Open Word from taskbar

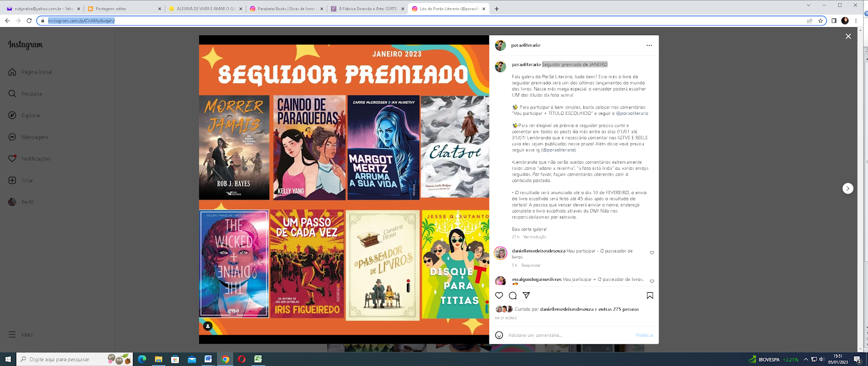[208, 359]
